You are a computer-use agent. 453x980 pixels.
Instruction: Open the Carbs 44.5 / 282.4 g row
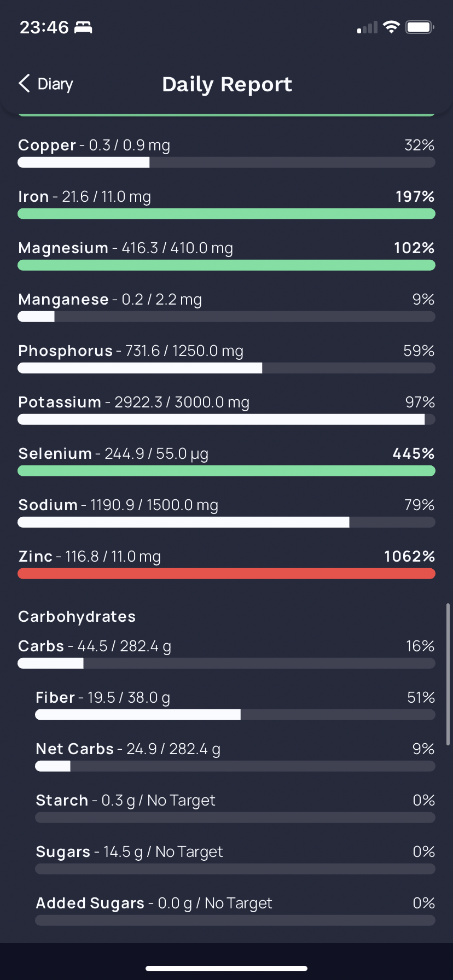click(226, 654)
